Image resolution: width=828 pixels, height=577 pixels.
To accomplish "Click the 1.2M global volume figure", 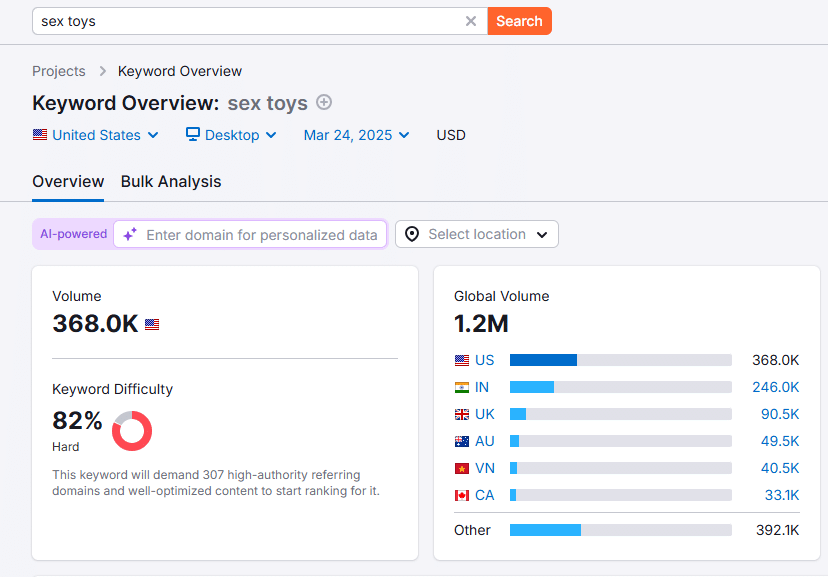I will coord(481,324).
